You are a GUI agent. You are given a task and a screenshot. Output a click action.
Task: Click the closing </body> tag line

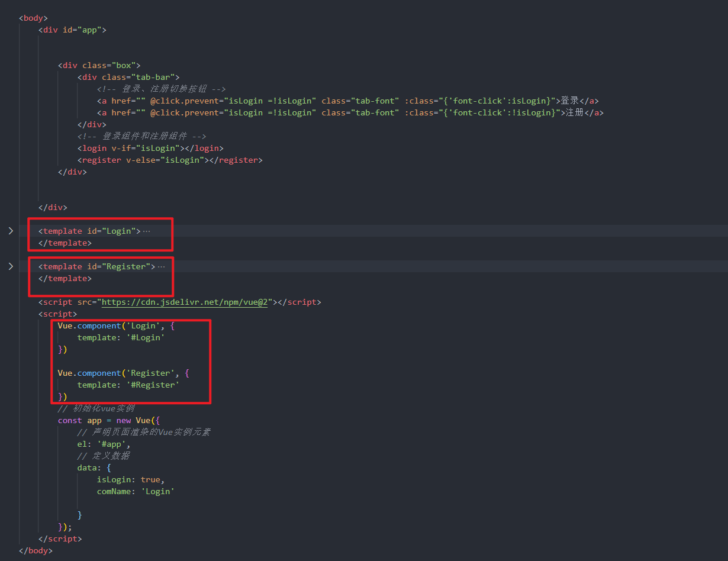point(36,550)
